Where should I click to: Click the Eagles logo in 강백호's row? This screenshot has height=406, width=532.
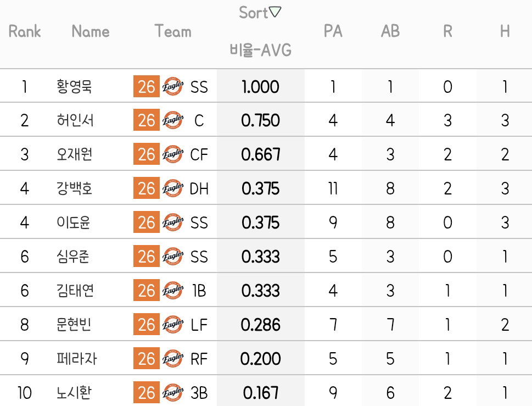coord(173,188)
